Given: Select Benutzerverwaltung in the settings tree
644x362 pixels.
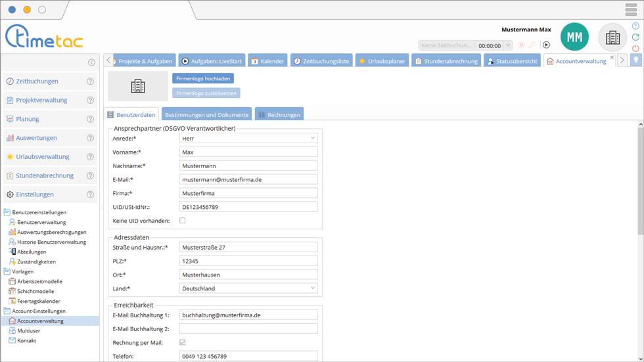Looking at the screenshot, I should (x=41, y=222).
